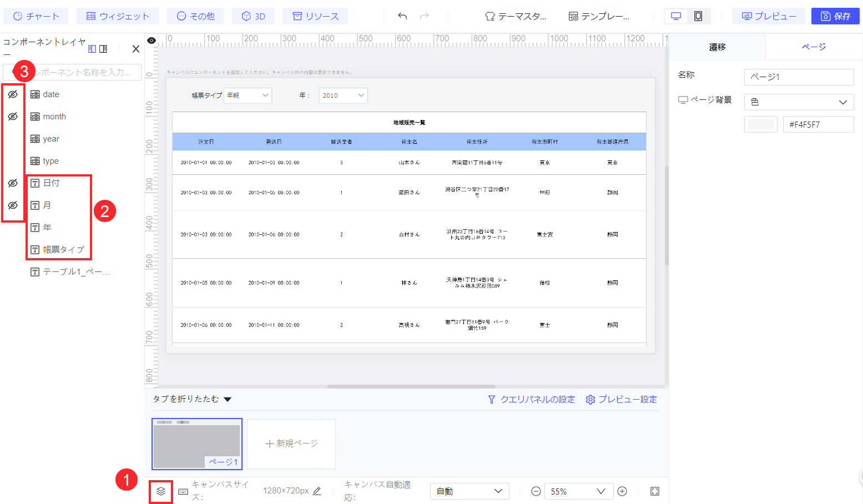Viewport: 863px width, 504px height.
Task: Dock layer panel to right icon
Action: coord(103,49)
